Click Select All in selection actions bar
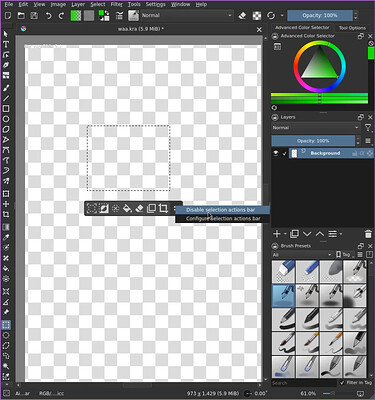This screenshot has height=400, width=375. (x=92, y=209)
